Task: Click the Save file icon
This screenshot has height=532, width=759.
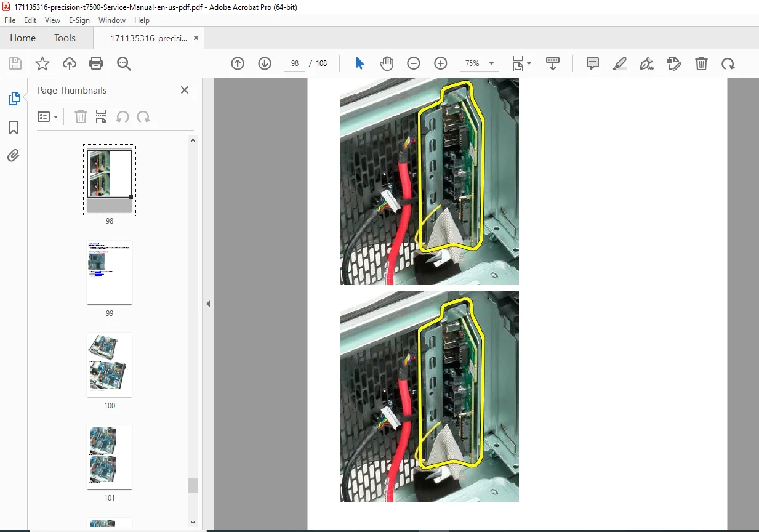Action: [x=15, y=63]
